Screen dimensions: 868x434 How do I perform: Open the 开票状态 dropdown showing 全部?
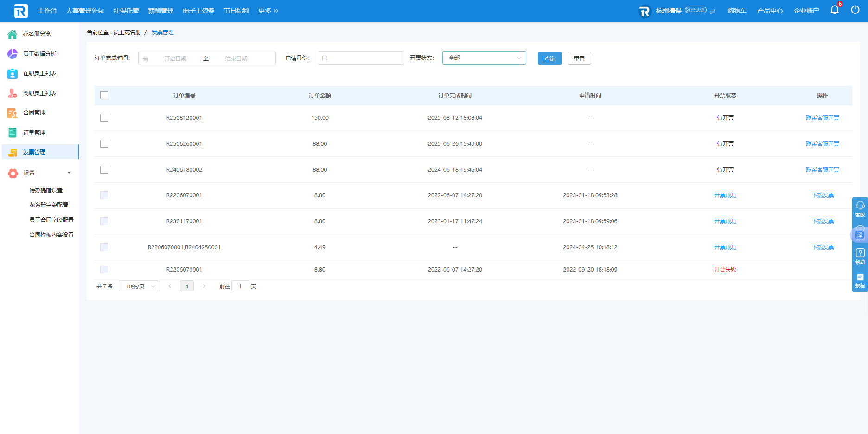(484, 58)
